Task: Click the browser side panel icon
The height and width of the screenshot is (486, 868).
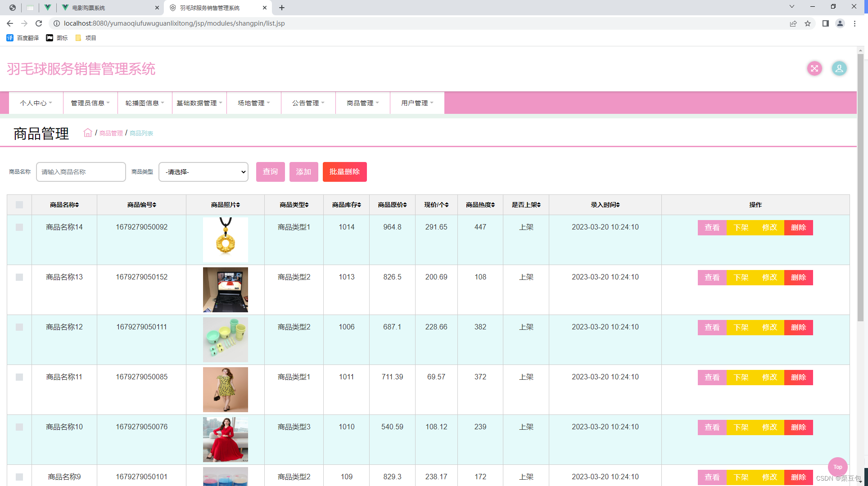Action: [x=825, y=23]
